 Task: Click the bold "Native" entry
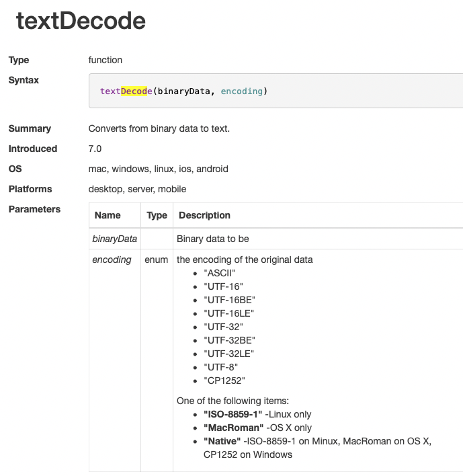pyautogui.click(x=222, y=441)
